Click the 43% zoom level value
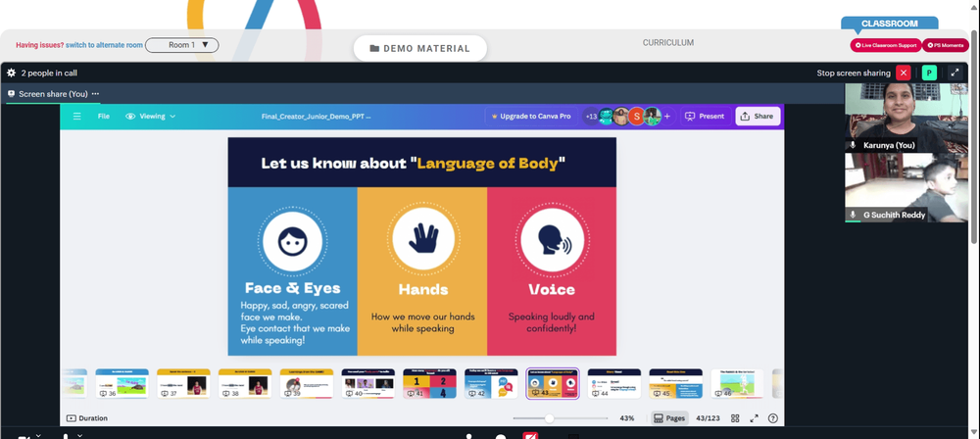The width and height of the screenshot is (980, 439). coord(627,418)
